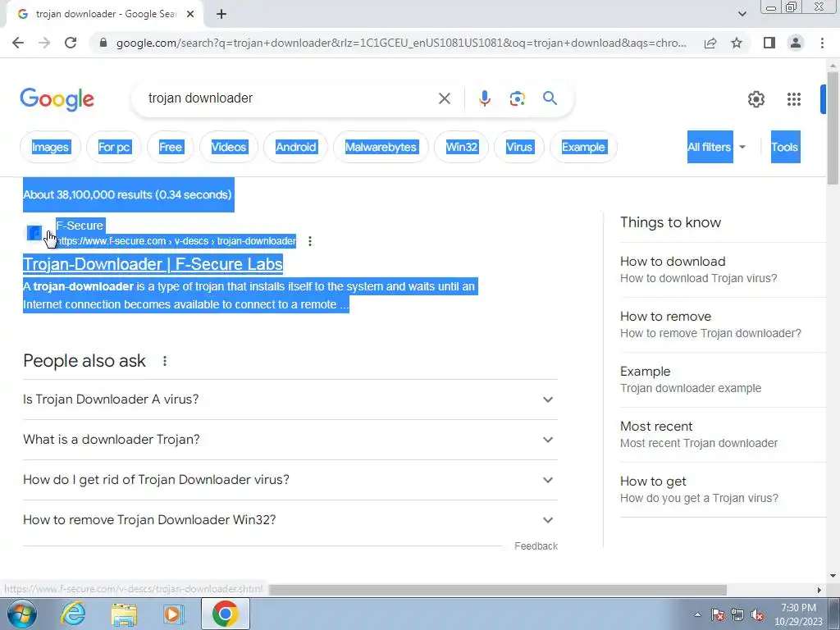Image resolution: width=840 pixels, height=630 pixels.
Task: Open Chrome's three-dot menu
Action: click(822, 43)
